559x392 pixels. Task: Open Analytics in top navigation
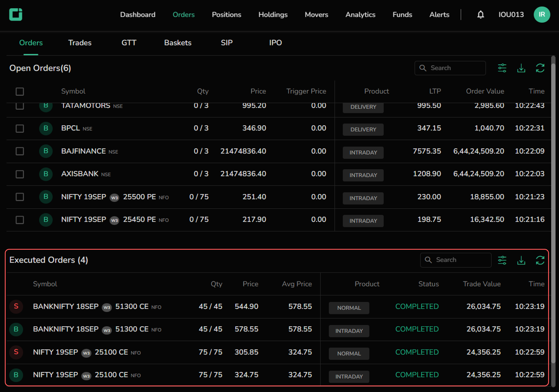pos(360,15)
